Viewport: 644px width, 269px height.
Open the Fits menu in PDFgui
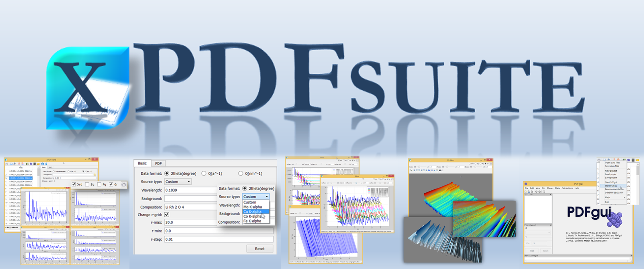tap(544, 188)
